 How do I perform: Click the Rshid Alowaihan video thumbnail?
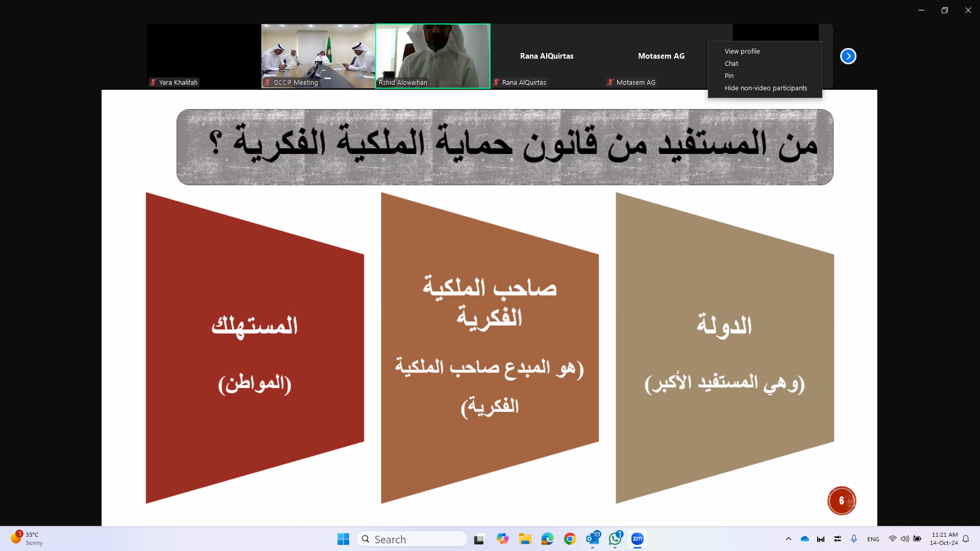(433, 55)
